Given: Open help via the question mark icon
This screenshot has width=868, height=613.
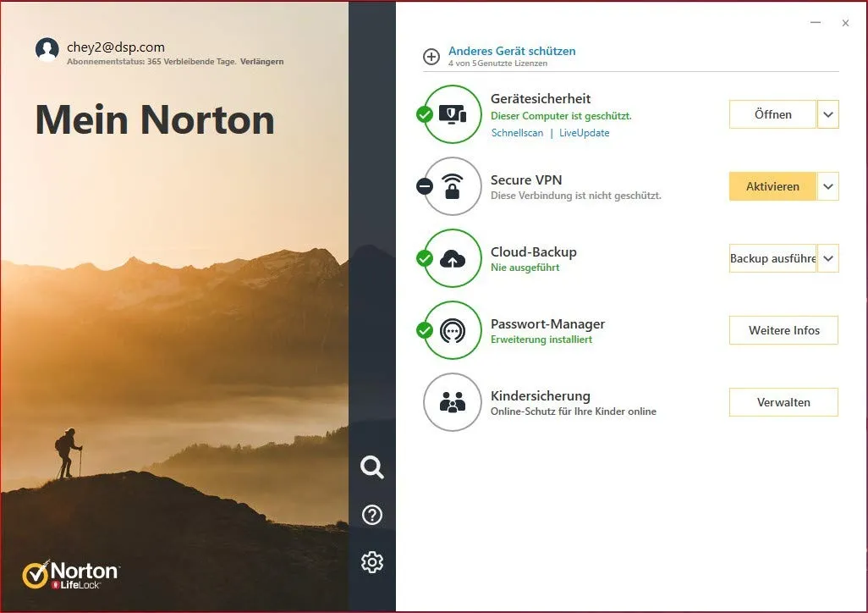Looking at the screenshot, I should pyautogui.click(x=372, y=514).
